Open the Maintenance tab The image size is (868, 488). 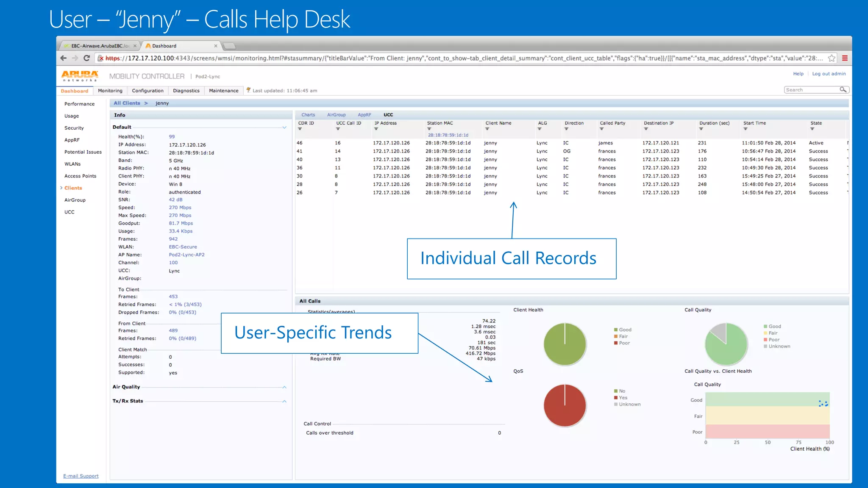pos(224,91)
